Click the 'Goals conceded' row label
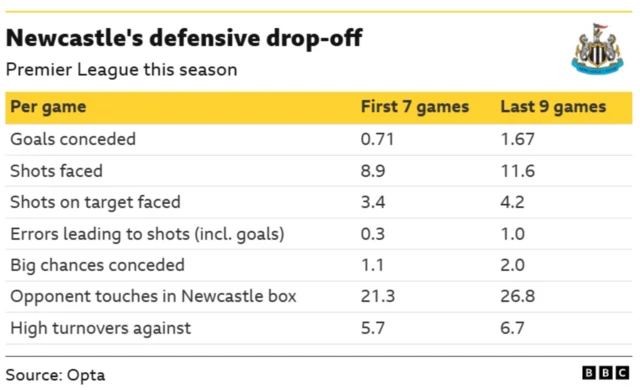The image size is (640, 390). pyautogui.click(x=73, y=139)
